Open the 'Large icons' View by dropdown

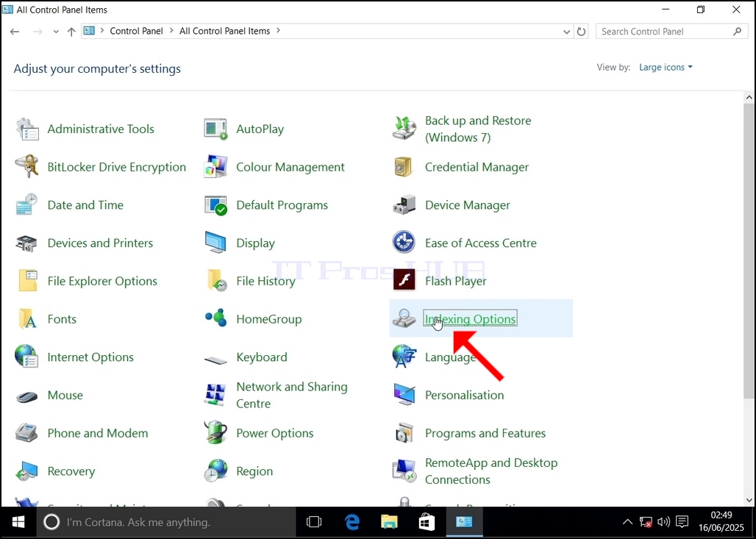[666, 67]
